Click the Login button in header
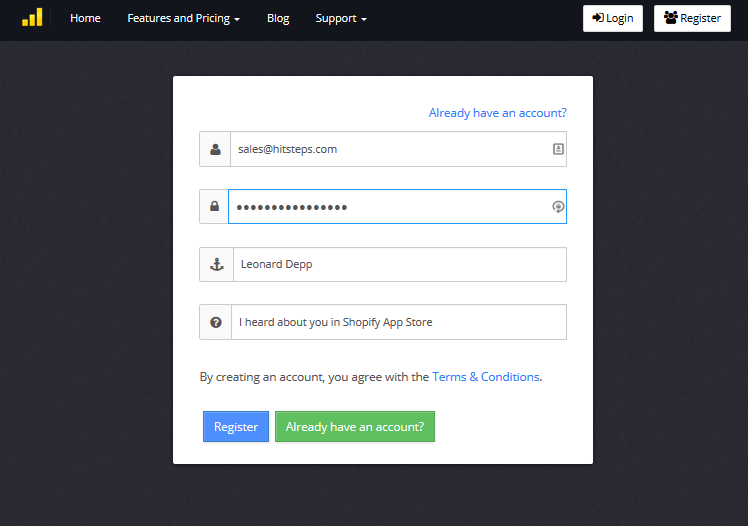Screen dimensions: 748x526 coord(613,18)
